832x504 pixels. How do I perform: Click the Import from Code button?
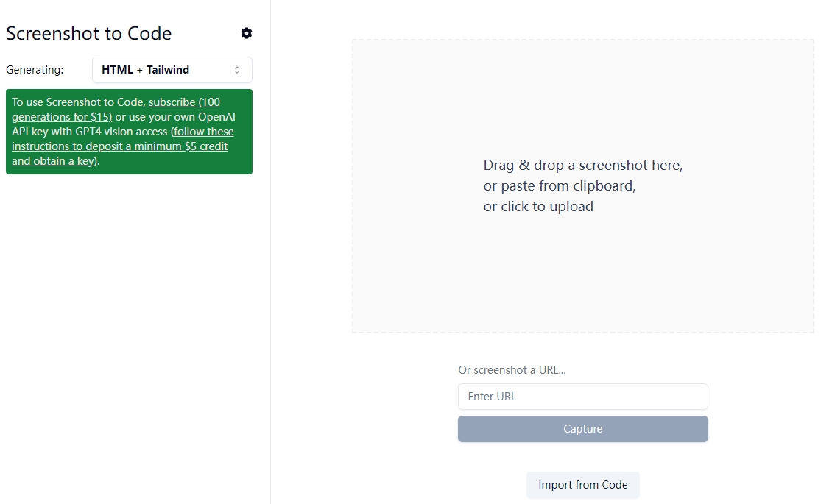coord(582,485)
